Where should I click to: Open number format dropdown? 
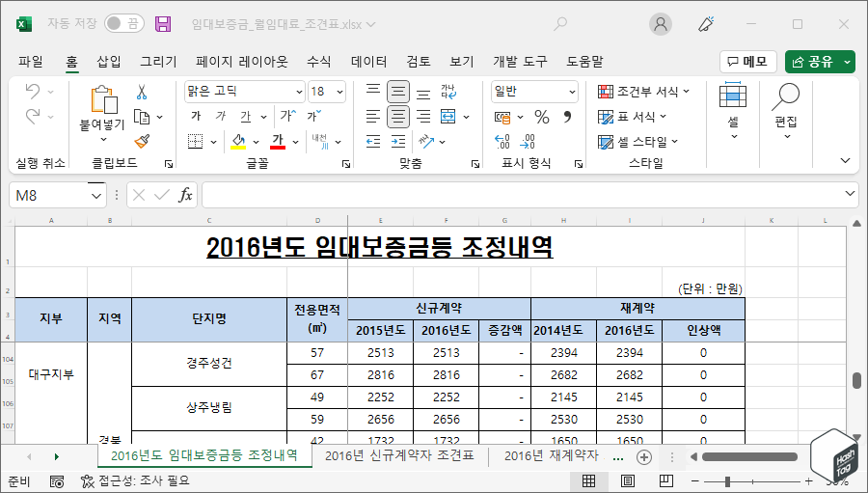(572, 92)
